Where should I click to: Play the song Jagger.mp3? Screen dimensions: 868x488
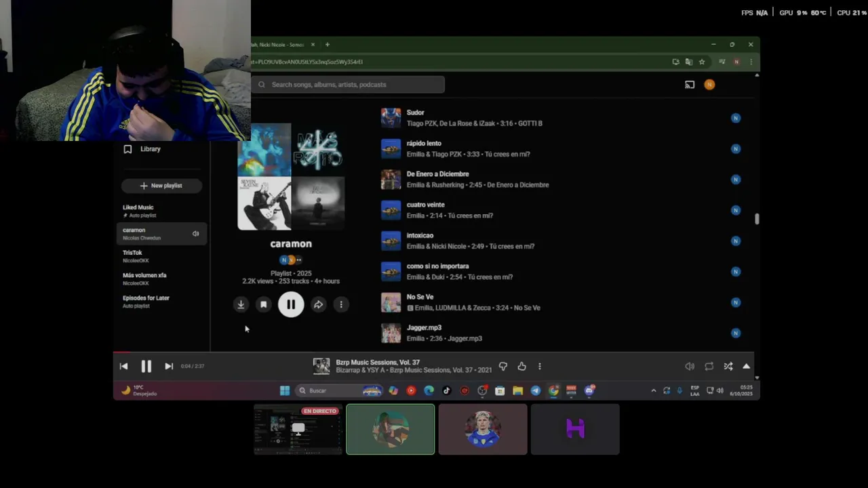[x=424, y=328]
